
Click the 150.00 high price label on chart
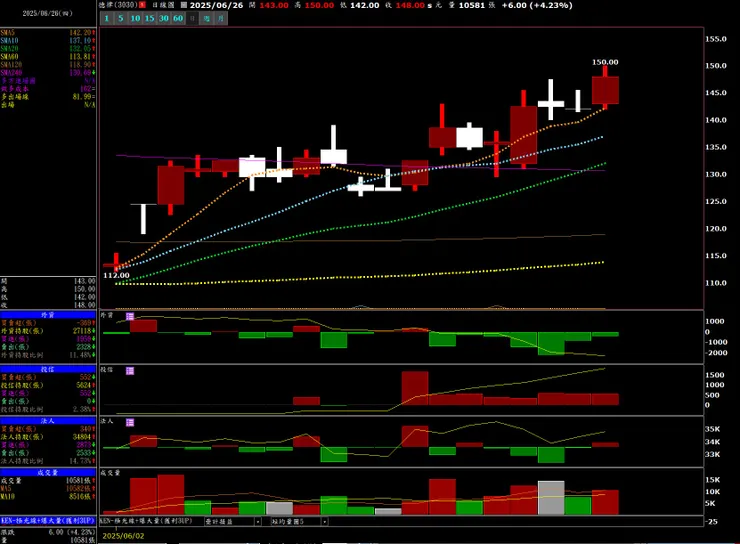pyautogui.click(x=605, y=62)
